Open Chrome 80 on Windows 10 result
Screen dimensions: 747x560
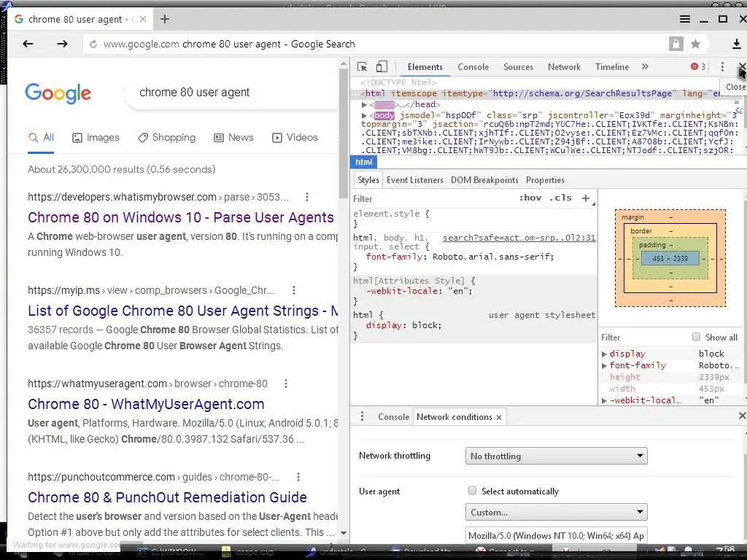pyautogui.click(x=181, y=217)
